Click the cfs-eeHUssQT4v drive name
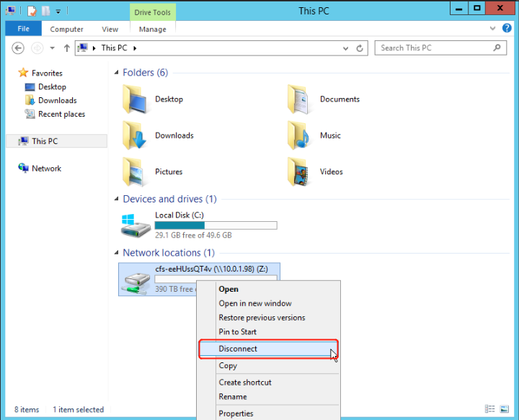The width and height of the screenshot is (519, 420). (x=211, y=269)
